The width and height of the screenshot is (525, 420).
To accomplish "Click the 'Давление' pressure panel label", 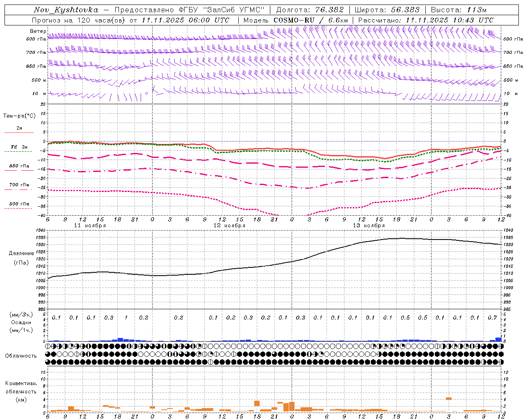I will coord(21,253).
